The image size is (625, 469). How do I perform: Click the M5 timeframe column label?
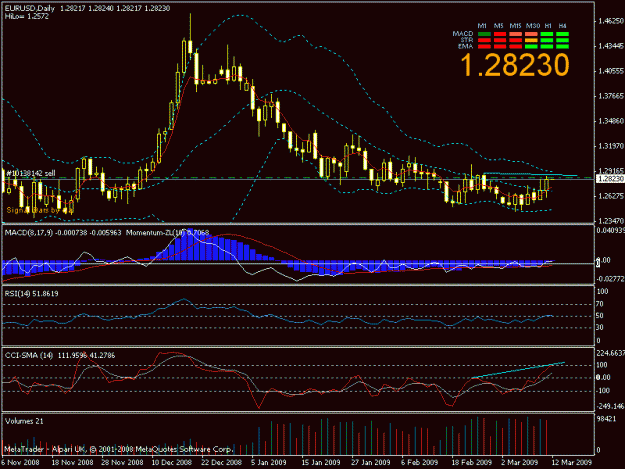tap(499, 26)
